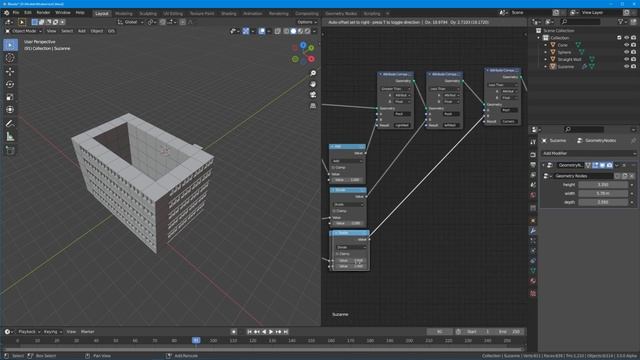Toggle visibility eye for Sphere object
Image resolution: width=640 pixels, height=360 pixels.
pyautogui.click(x=627, y=52)
